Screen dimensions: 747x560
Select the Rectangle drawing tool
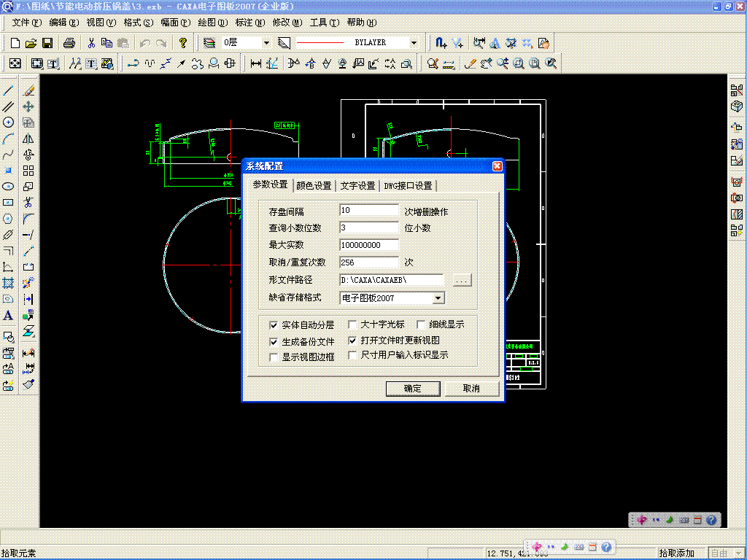point(8,203)
